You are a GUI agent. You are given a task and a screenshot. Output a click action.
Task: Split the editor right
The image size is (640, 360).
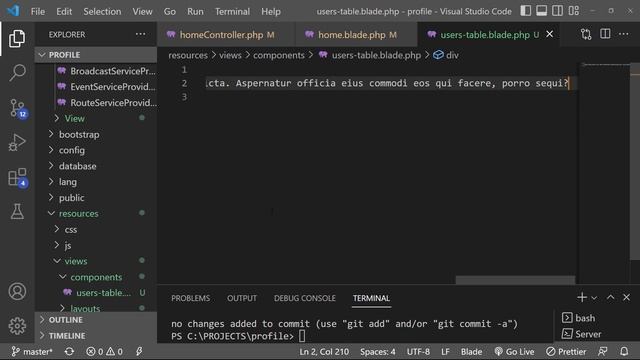[x=605, y=34]
